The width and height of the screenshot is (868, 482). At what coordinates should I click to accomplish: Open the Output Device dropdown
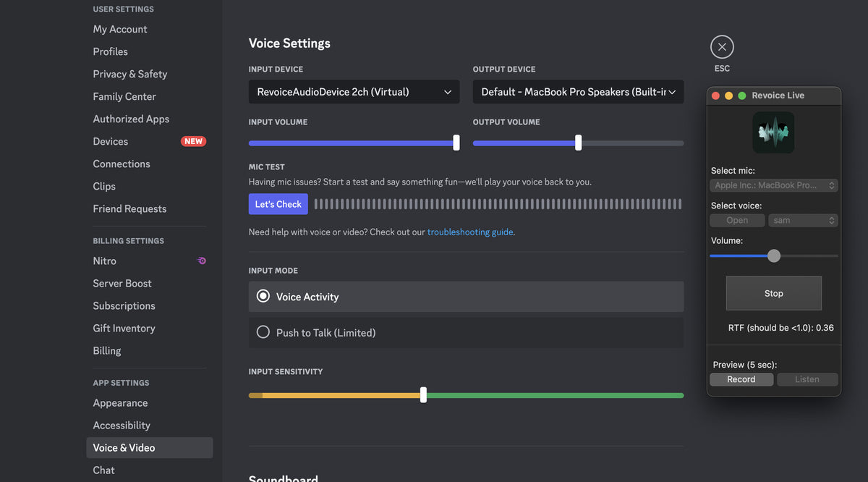pyautogui.click(x=578, y=92)
